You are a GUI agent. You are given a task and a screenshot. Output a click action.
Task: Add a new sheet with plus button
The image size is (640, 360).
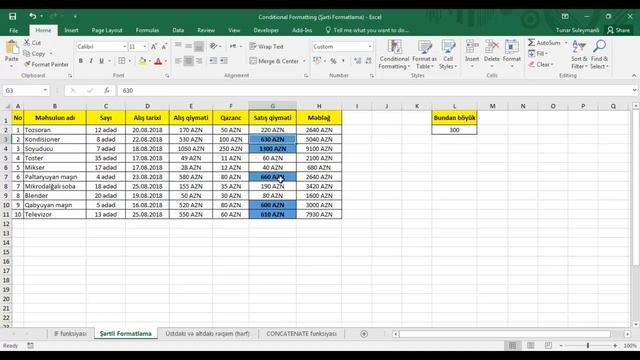pyautogui.click(x=364, y=334)
